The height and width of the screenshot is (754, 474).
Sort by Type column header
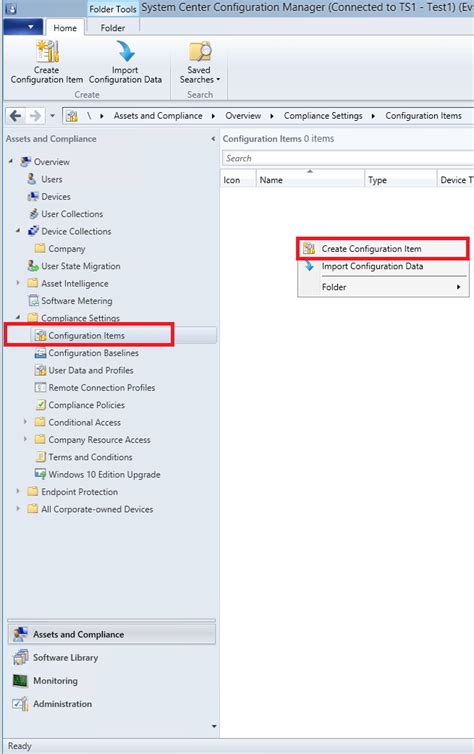point(400,180)
